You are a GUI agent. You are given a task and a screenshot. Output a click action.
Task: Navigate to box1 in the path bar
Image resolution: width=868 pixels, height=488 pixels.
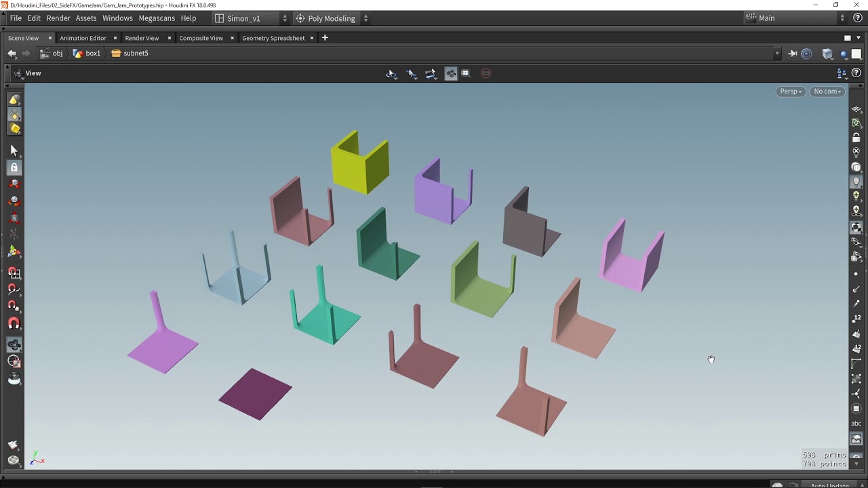click(87, 54)
